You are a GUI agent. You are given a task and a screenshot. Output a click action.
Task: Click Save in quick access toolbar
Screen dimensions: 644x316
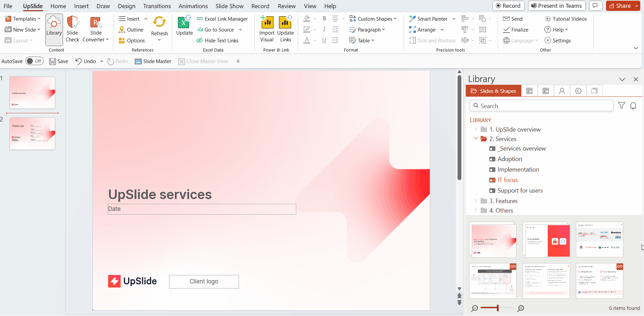click(x=59, y=61)
